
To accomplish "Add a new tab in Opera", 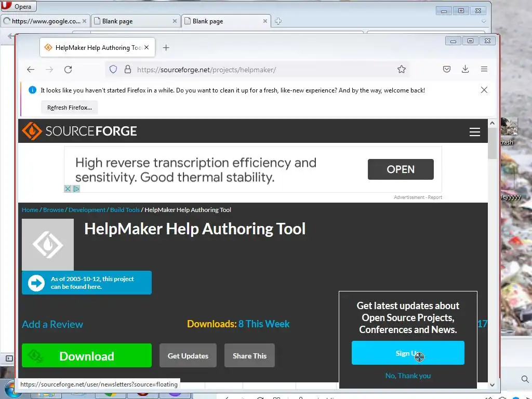I will click(x=278, y=21).
